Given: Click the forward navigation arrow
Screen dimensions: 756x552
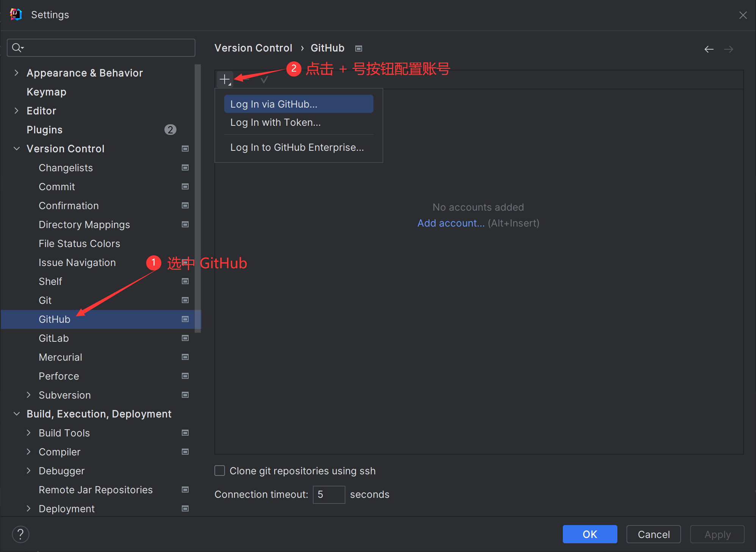Looking at the screenshot, I should (x=728, y=49).
